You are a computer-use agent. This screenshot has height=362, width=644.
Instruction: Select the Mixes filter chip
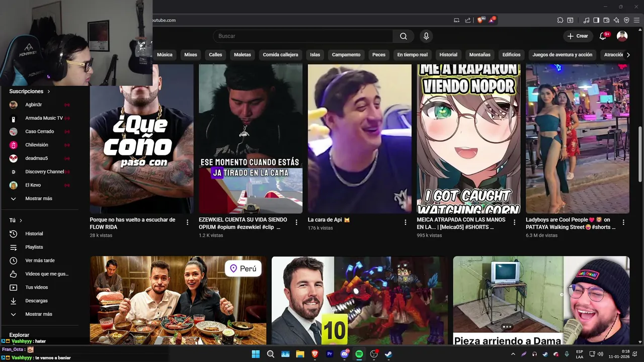point(191,55)
